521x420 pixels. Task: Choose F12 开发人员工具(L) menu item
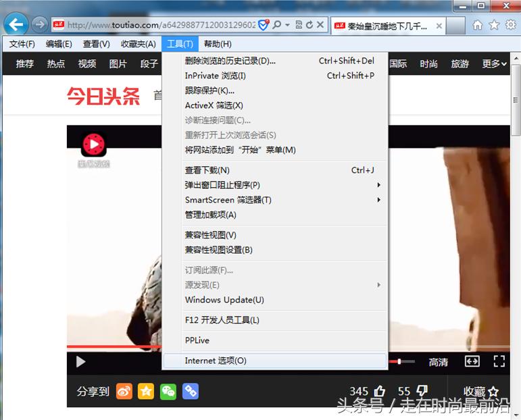click(275, 320)
